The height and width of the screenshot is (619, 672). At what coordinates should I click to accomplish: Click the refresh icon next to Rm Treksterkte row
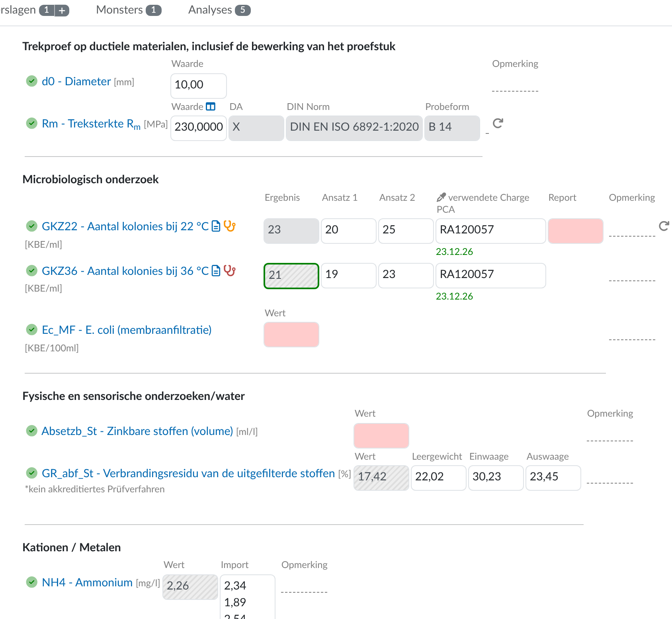(x=498, y=123)
